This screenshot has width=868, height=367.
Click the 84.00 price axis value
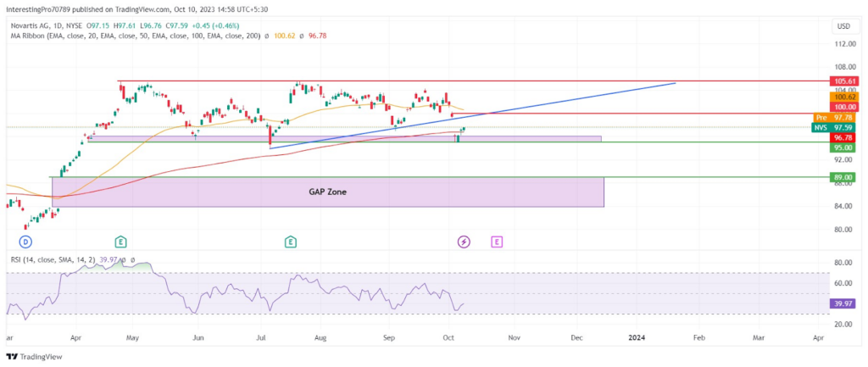[845, 207]
